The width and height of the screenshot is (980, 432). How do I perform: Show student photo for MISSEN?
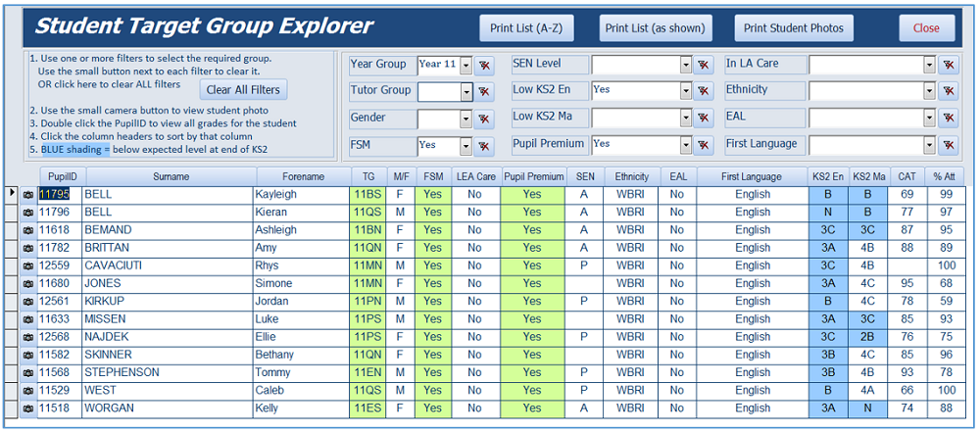click(28, 319)
